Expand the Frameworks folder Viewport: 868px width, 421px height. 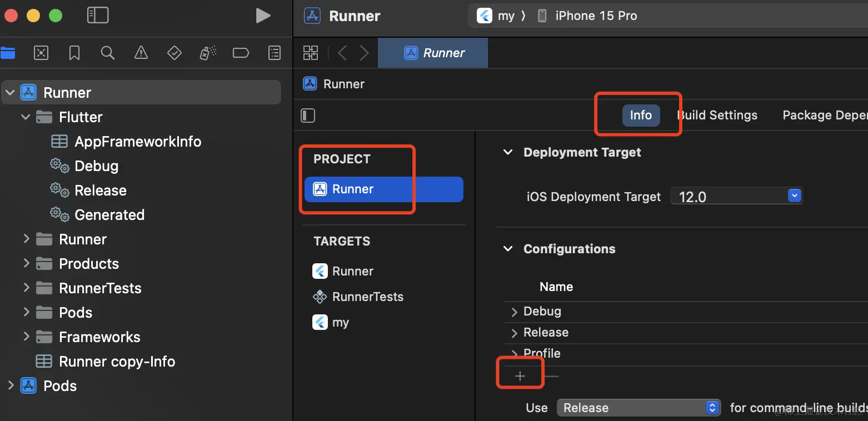pos(26,337)
